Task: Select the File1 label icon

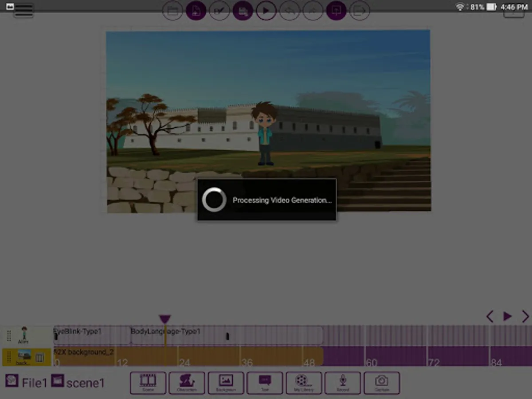Action: 12,381
